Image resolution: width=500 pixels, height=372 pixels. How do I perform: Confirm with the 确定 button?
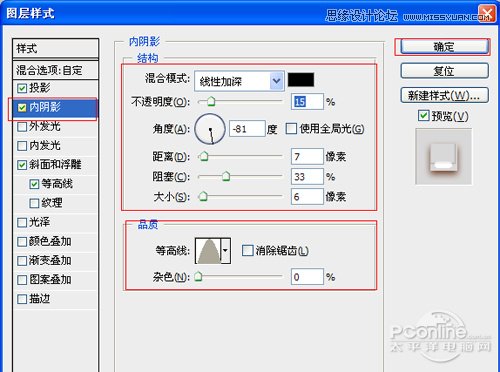(x=444, y=47)
